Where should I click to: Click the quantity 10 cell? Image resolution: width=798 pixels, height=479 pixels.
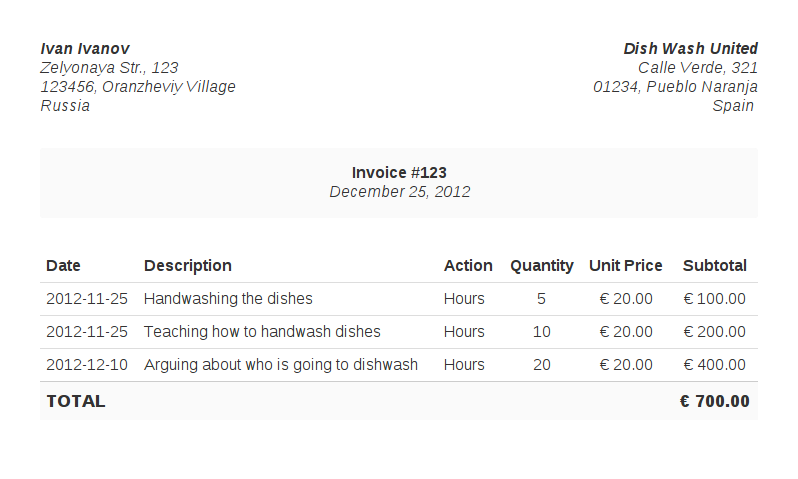tap(541, 332)
